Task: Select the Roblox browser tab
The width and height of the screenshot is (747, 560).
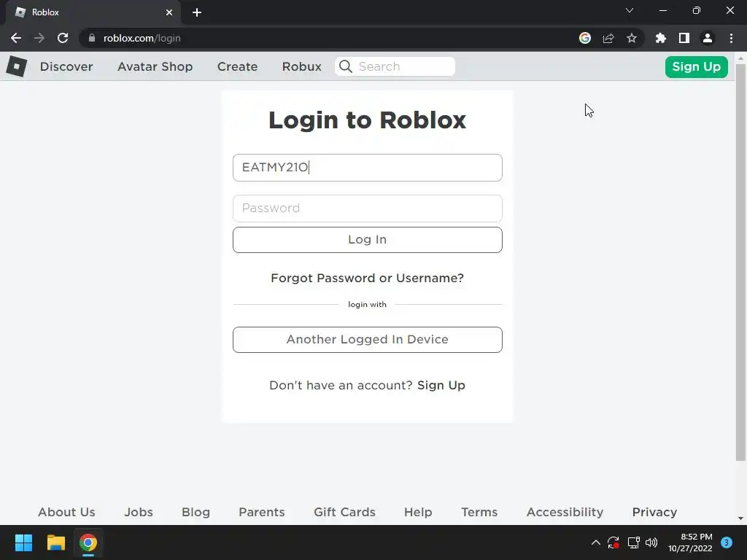Action: click(93, 12)
